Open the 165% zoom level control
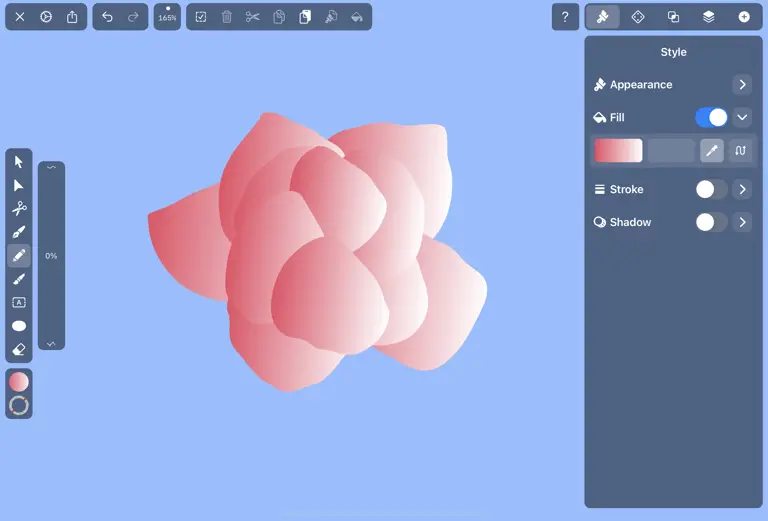The image size is (768, 521). [x=167, y=17]
